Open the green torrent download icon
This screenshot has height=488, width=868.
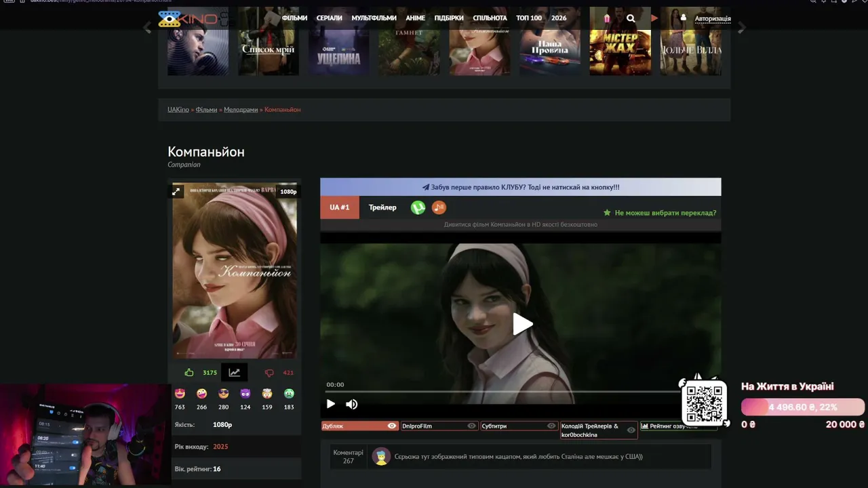tap(418, 207)
